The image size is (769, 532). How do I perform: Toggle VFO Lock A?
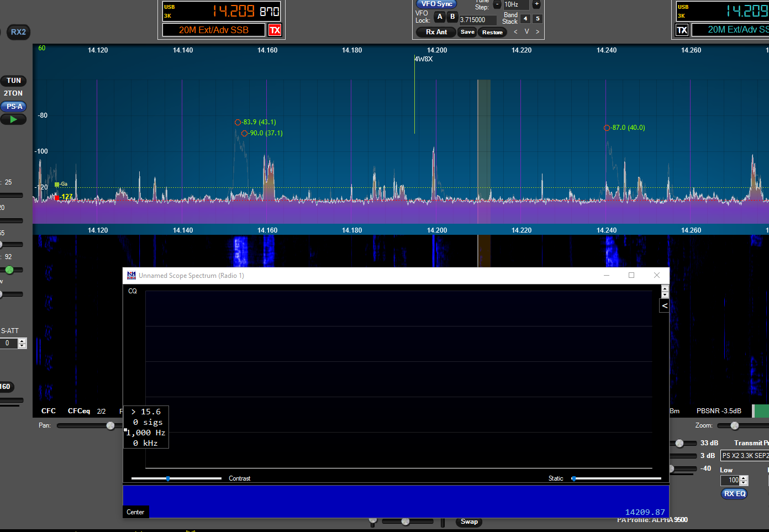click(x=440, y=17)
